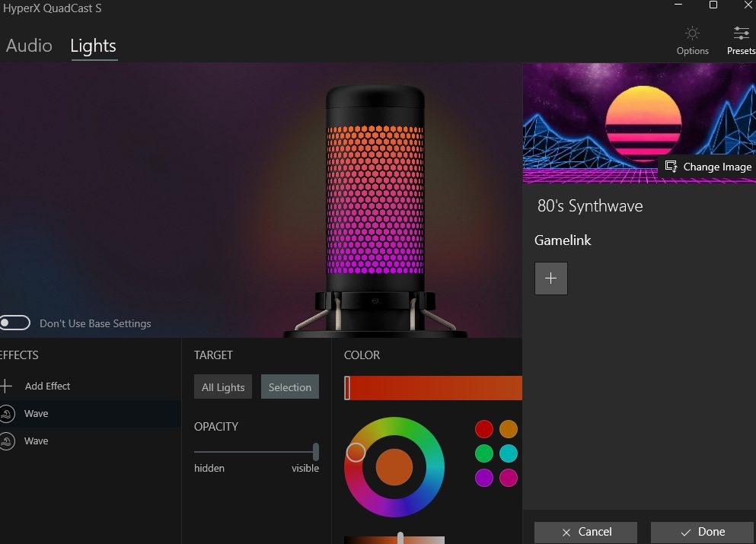Click the color wheel hue ring handle
Viewport: 756px width, 544px height.
tap(356, 452)
